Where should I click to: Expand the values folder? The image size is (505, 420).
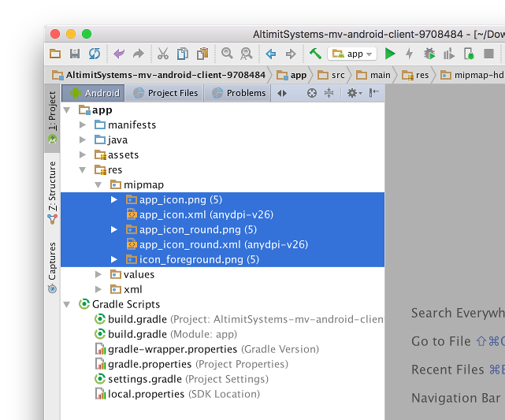(x=98, y=274)
